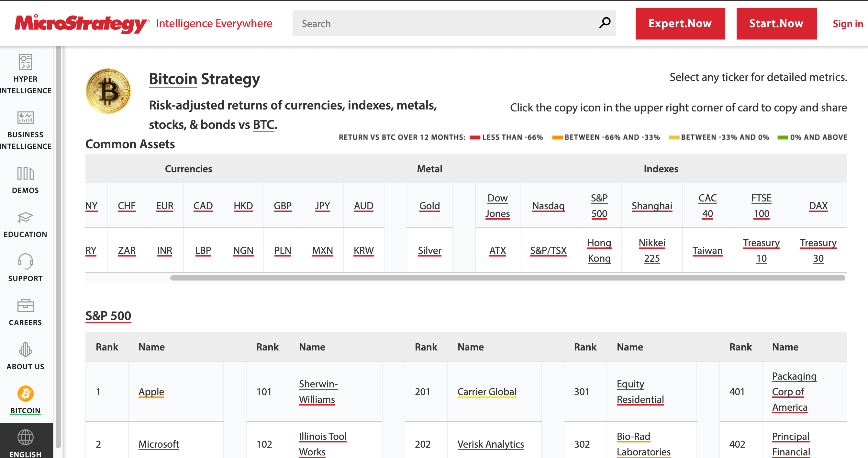
Task: Open Hyper Intelligence sidebar icon
Action: [25, 62]
